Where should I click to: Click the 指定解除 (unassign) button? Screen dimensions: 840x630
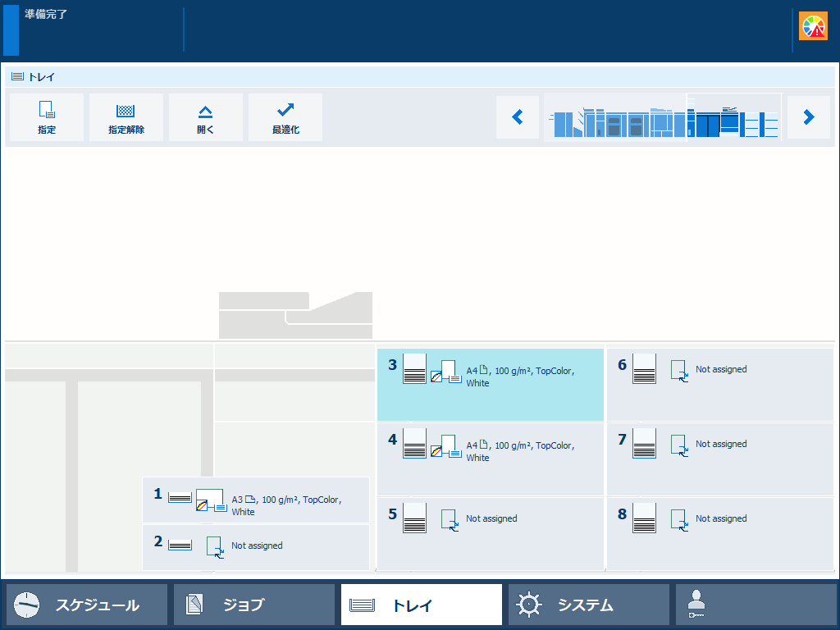click(x=126, y=117)
